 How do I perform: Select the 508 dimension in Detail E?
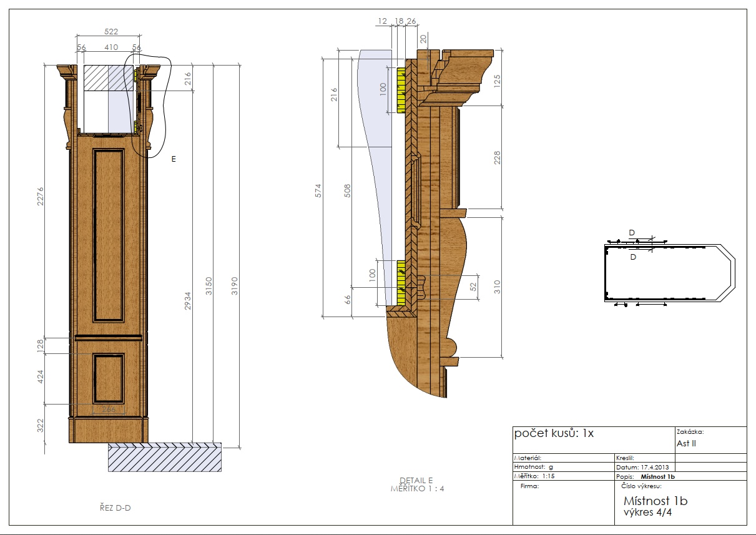point(348,190)
